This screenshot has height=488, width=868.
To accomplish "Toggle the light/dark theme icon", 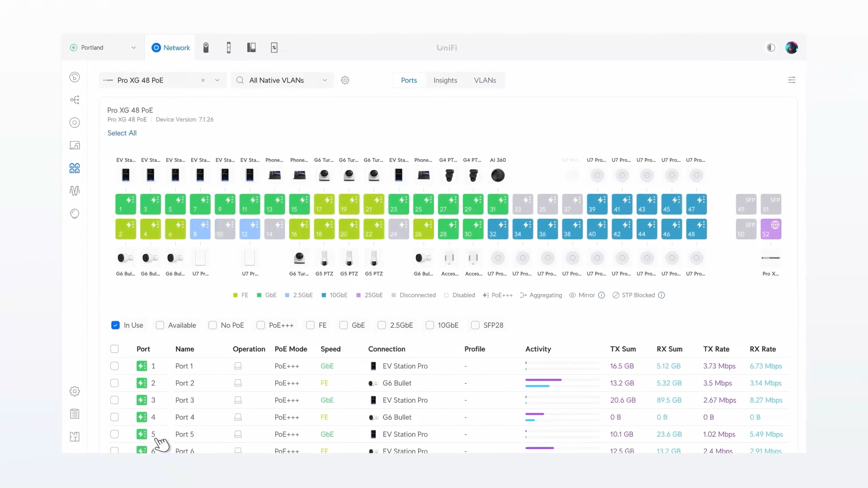I will click(771, 47).
